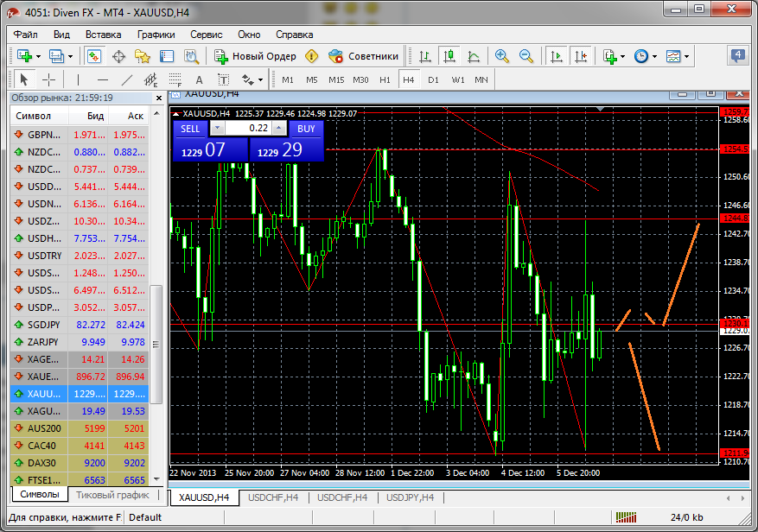Open the chart Templates icon
This screenshot has height=532, width=758.
pyautogui.click(x=673, y=56)
